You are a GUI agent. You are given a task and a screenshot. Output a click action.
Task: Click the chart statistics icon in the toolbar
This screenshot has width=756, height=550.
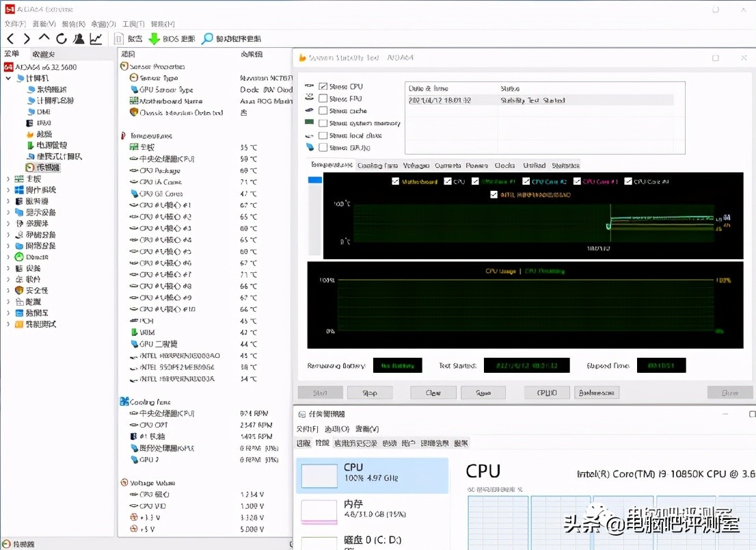pos(96,38)
